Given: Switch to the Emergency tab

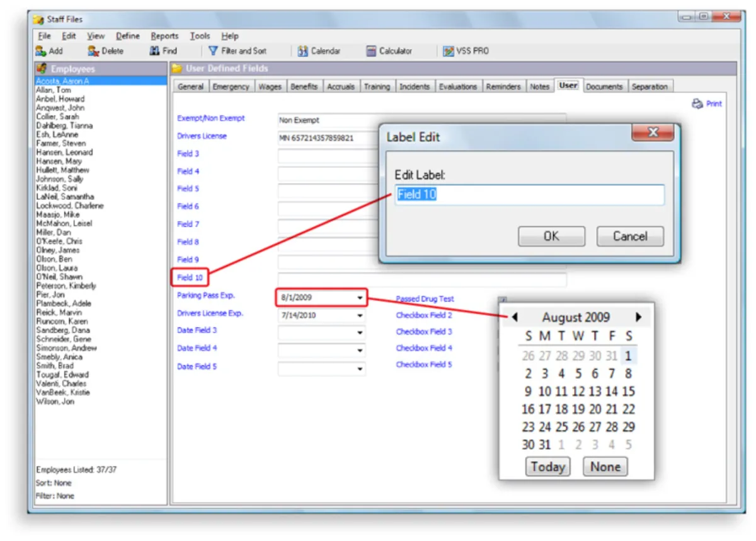Looking at the screenshot, I should click(x=231, y=87).
